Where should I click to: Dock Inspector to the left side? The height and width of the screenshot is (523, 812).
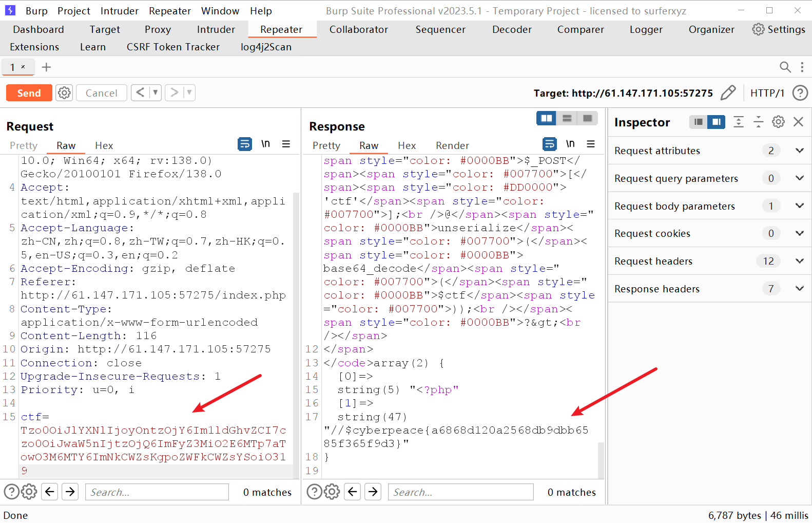698,122
